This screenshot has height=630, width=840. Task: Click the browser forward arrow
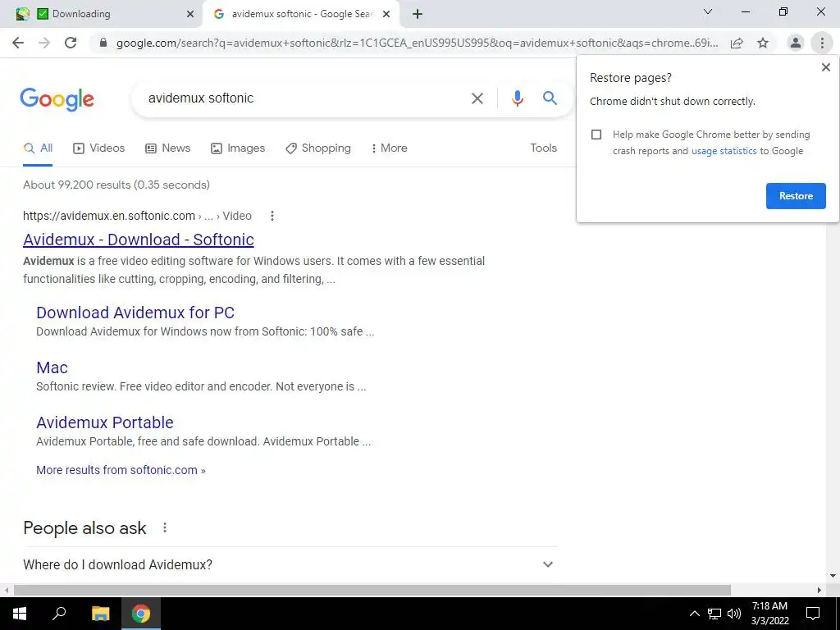(x=44, y=43)
